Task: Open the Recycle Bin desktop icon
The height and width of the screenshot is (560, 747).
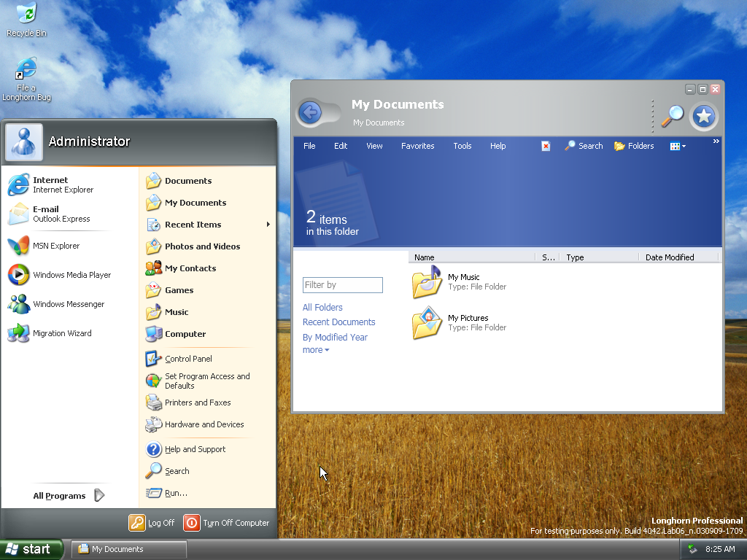Action: point(26,20)
